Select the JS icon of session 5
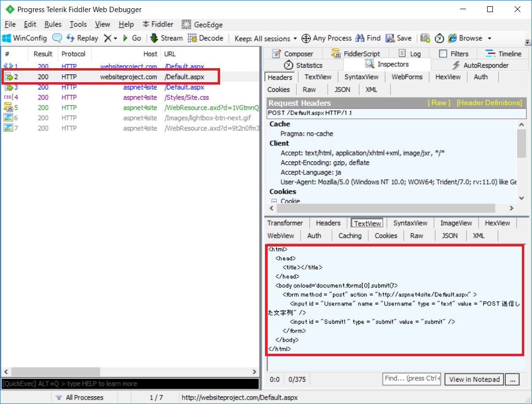The image size is (532, 404). (x=9, y=107)
